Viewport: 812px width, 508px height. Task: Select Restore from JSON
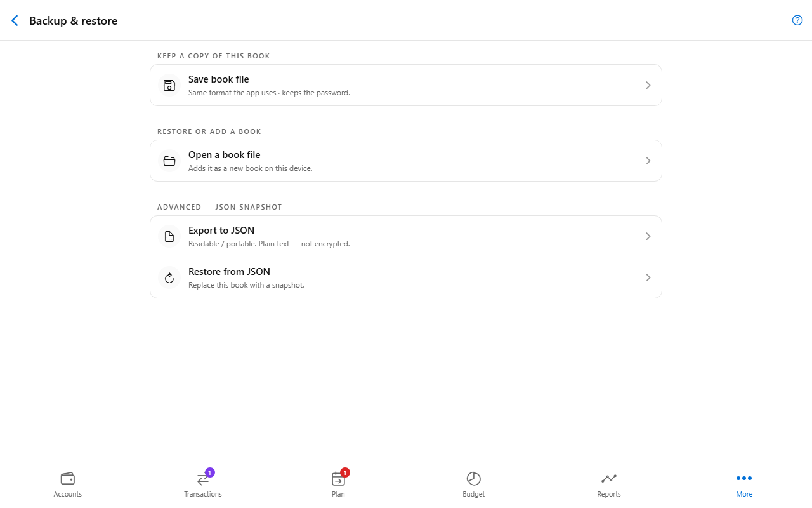(406, 277)
